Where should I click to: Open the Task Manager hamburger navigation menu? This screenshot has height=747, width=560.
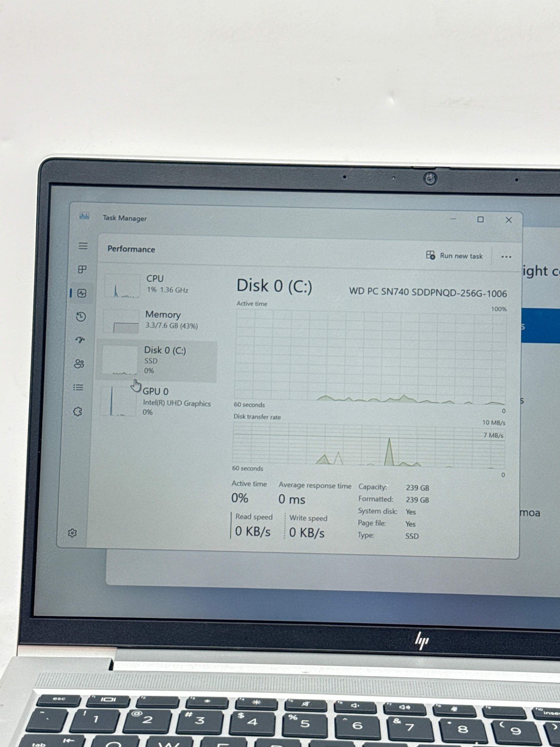coord(83,246)
